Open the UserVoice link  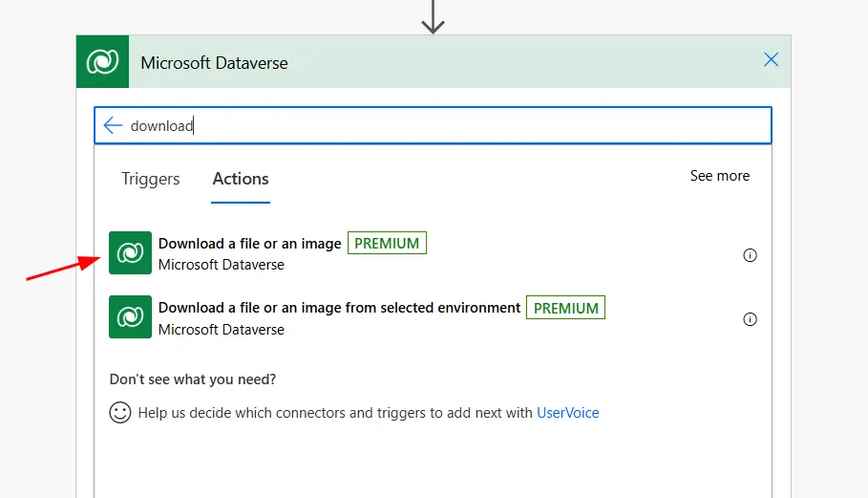click(x=568, y=413)
